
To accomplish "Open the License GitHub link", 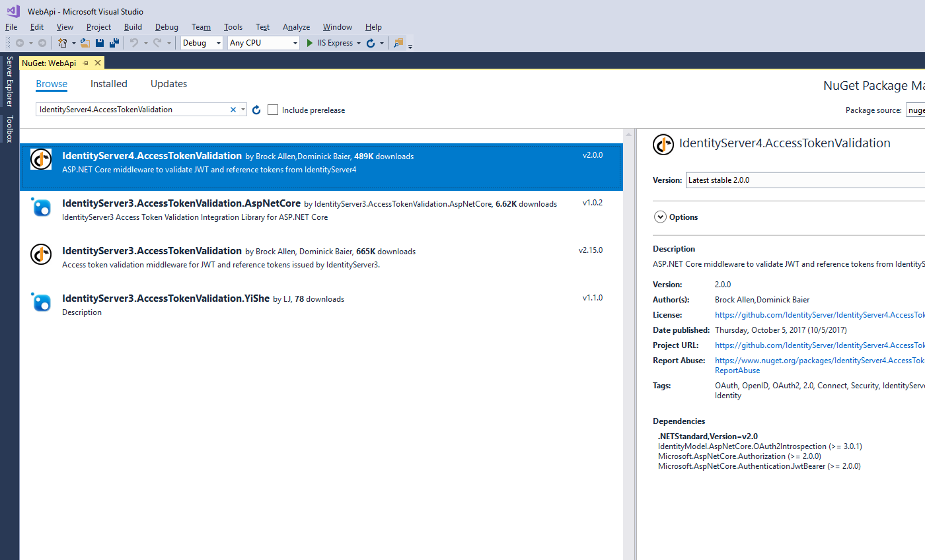I will [x=820, y=315].
